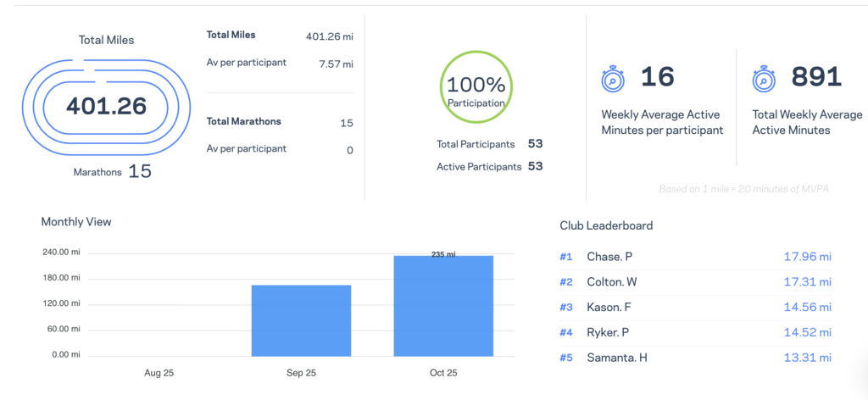This screenshot has height=400, width=868.
Task: Click the #5 rank number
Action: click(x=566, y=358)
